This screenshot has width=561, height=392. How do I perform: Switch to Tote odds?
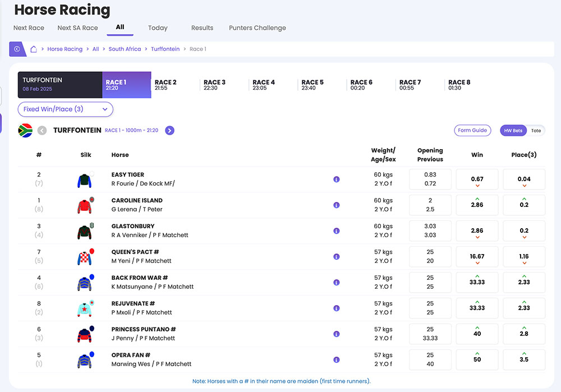[536, 131]
